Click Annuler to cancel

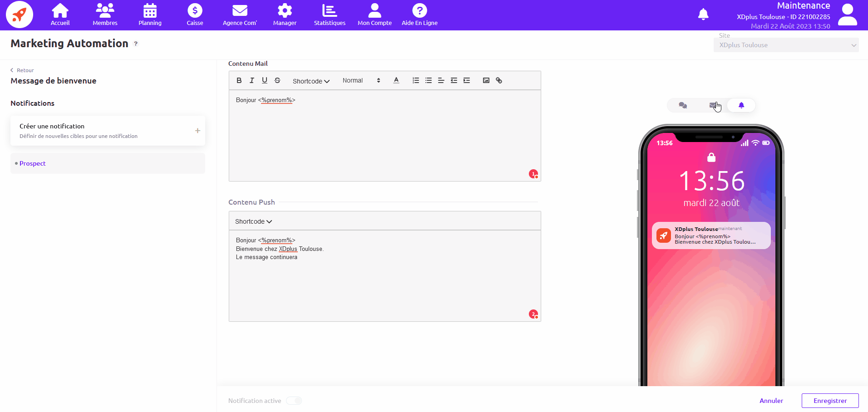[771, 401]
